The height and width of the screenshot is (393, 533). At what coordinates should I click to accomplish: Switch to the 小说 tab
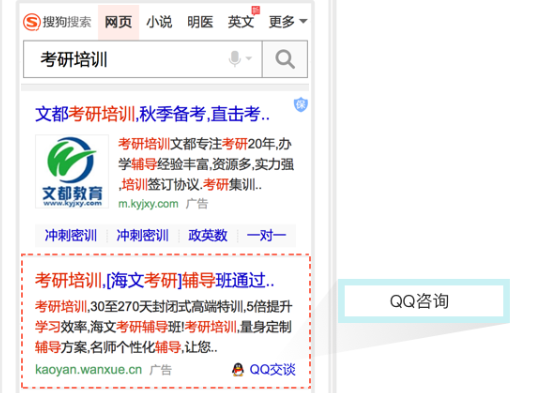[x=159, y=22]
